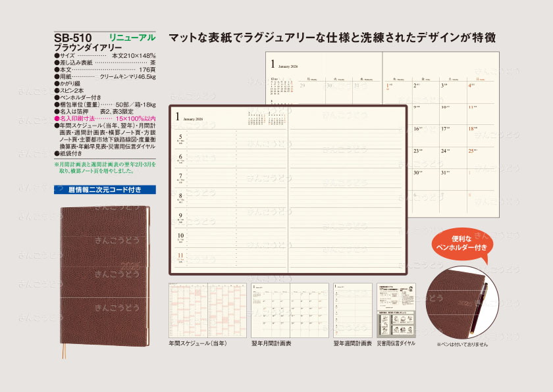The image size is (553, 392).
Task: Click the 翌年月間計画表 caption
Action: (x=271, y=343)
